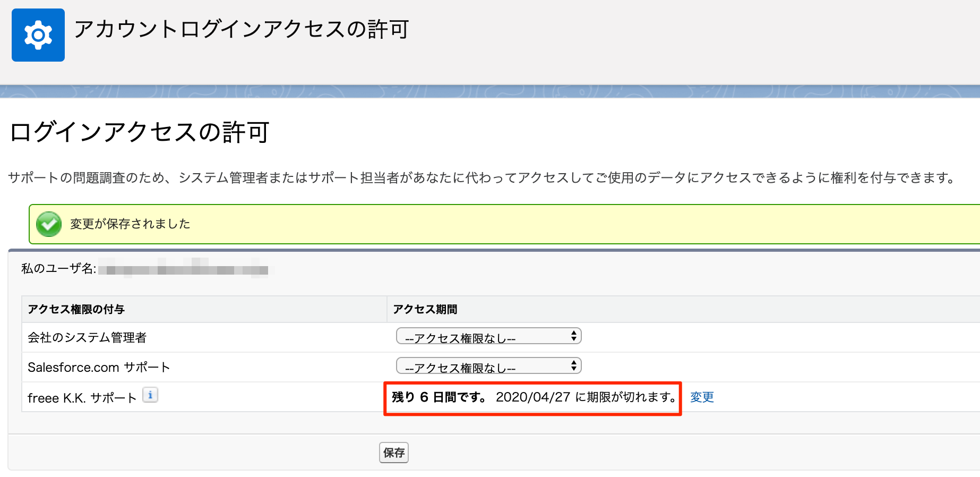Click the 変更が保存されました confirmation message
The height and width of the screenshot is (477, 980).
[130, 224]
